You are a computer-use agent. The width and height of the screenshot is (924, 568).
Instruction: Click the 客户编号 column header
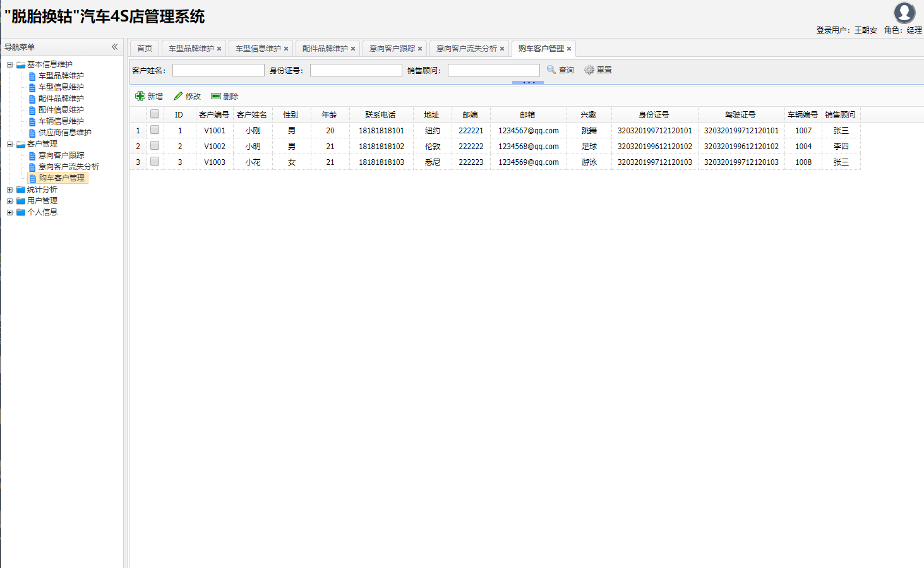pyautogui.click(x=214, y=115)
